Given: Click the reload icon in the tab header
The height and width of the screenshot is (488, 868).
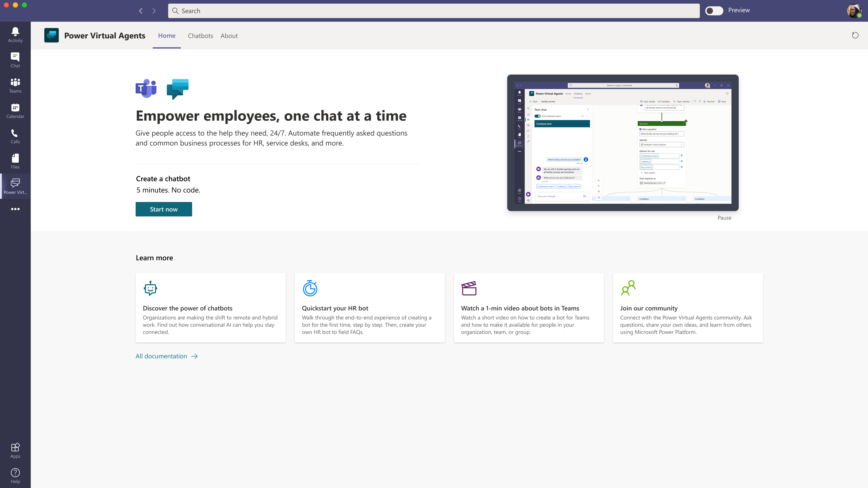Looking at the screenshot, I should [855, 35].
